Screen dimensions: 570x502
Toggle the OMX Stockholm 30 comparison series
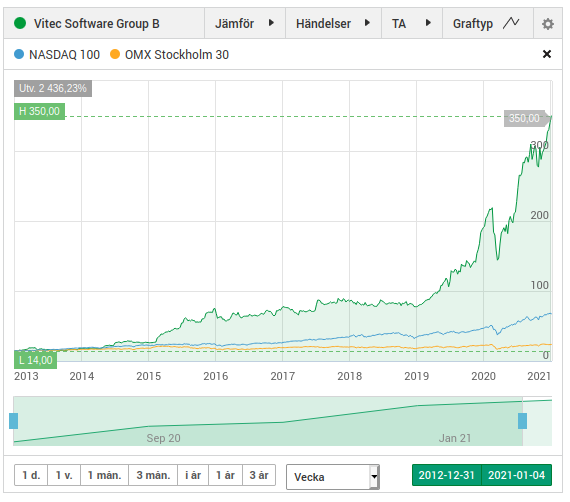coord(169,55)
